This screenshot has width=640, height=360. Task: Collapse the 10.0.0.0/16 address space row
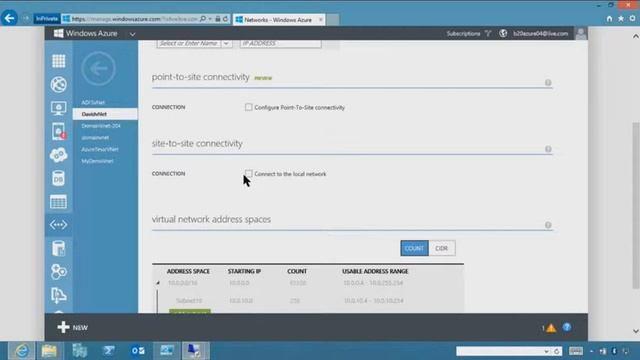tap(158, 283)
